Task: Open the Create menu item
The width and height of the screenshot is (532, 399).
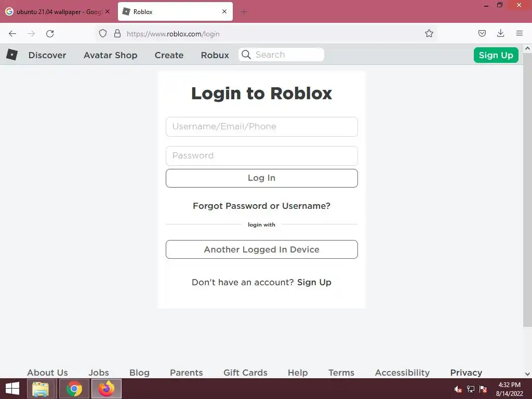Action: pyautogui.click(x=169, y=55)
